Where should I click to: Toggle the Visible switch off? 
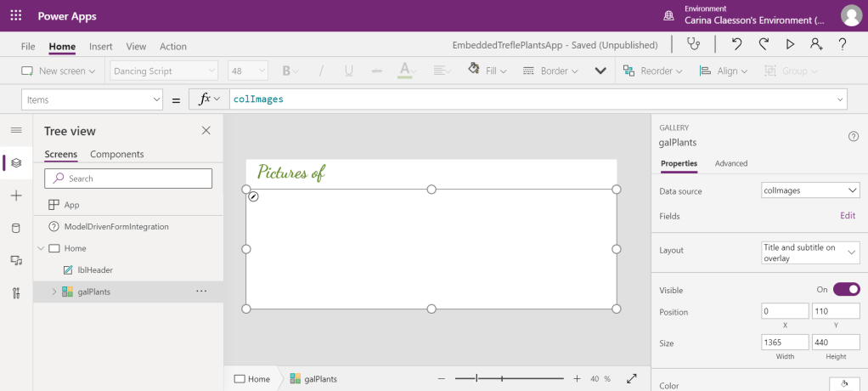coord(846,290)
